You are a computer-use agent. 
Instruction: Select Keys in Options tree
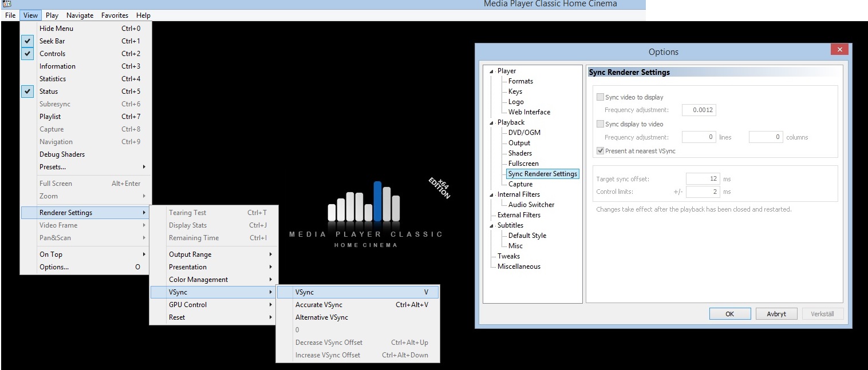coord(515,91)
